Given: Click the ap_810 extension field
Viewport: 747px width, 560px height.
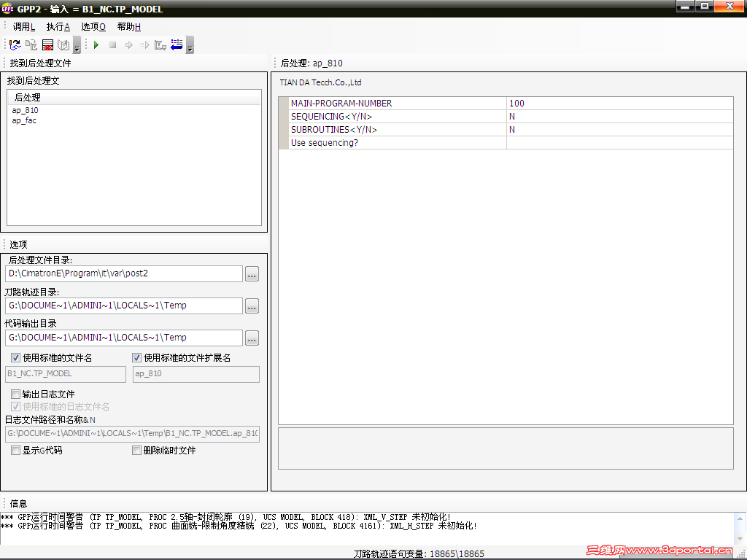Looking at the screenshot, I should (x=196, y=374).
